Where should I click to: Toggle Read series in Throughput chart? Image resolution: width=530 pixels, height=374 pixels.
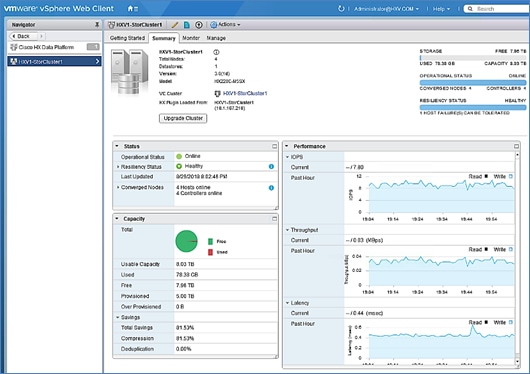click(x=478, y=249)
